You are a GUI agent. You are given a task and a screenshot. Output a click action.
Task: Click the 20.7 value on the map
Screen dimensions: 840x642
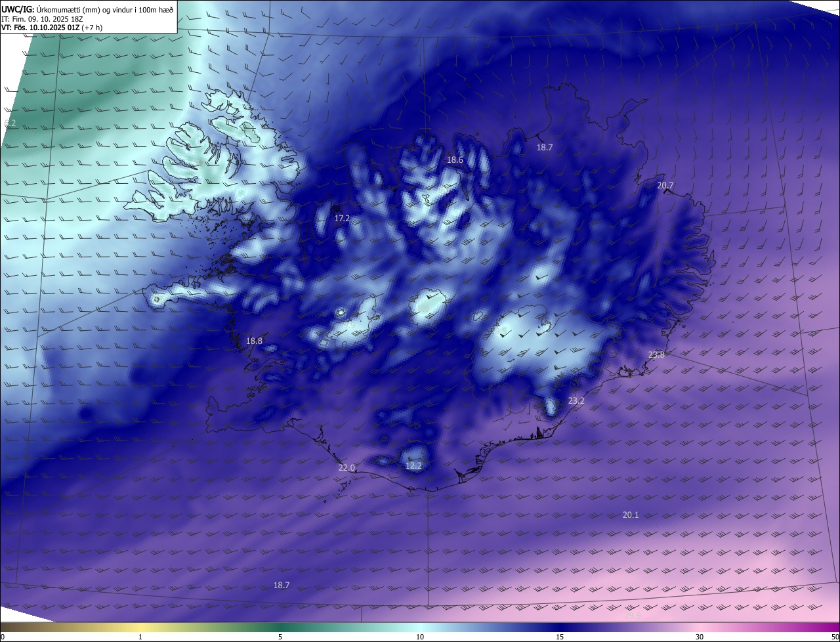665,186
